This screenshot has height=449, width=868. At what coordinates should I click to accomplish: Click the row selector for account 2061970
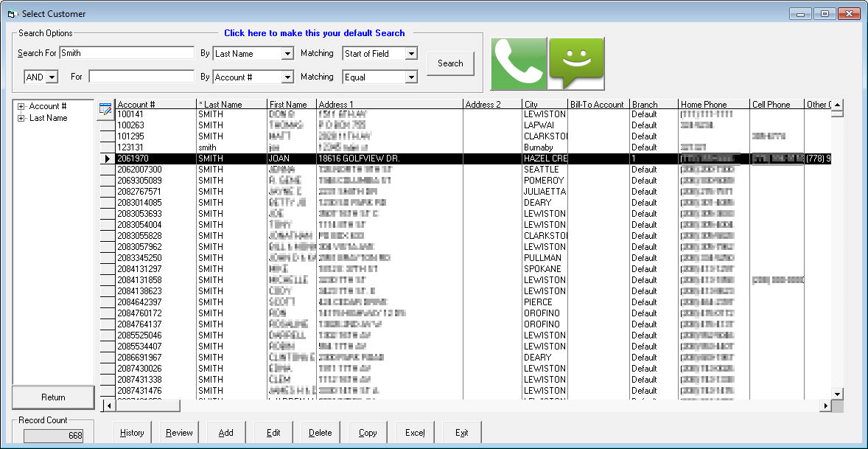coord(108,159)
